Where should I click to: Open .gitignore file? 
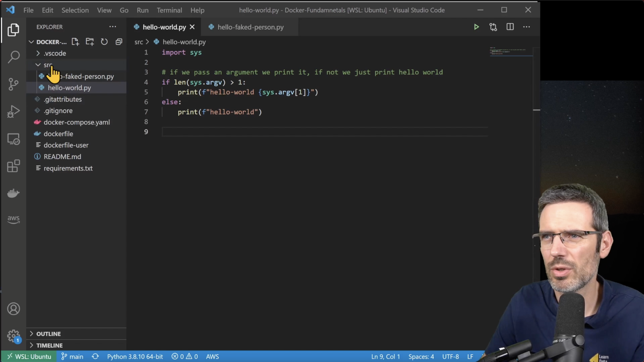pos(76,111)
